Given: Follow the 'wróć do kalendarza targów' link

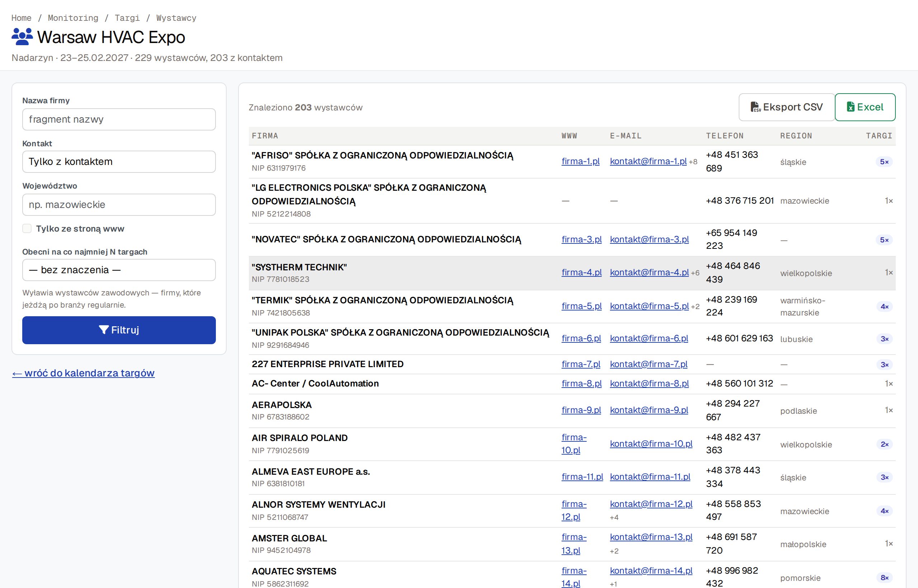Looking at the screenshot, I should [x=83, y=373].
